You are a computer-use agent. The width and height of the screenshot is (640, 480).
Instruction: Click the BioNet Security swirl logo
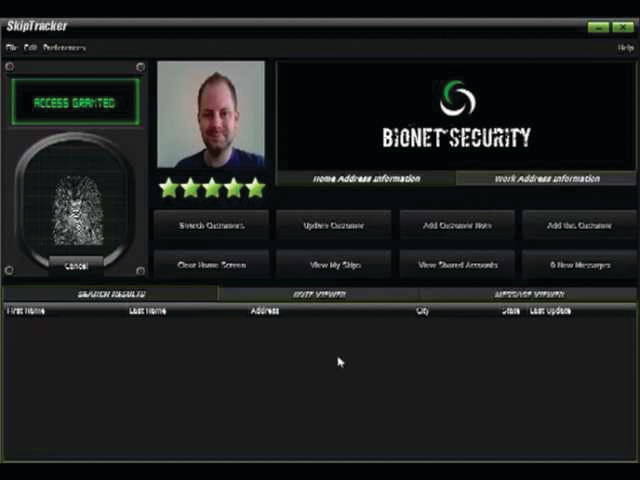[457, 100]
